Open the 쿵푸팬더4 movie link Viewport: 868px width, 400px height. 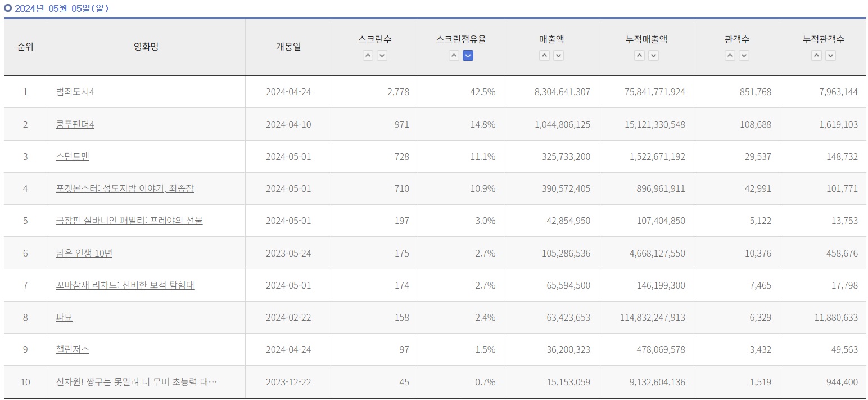coord(75,124)
